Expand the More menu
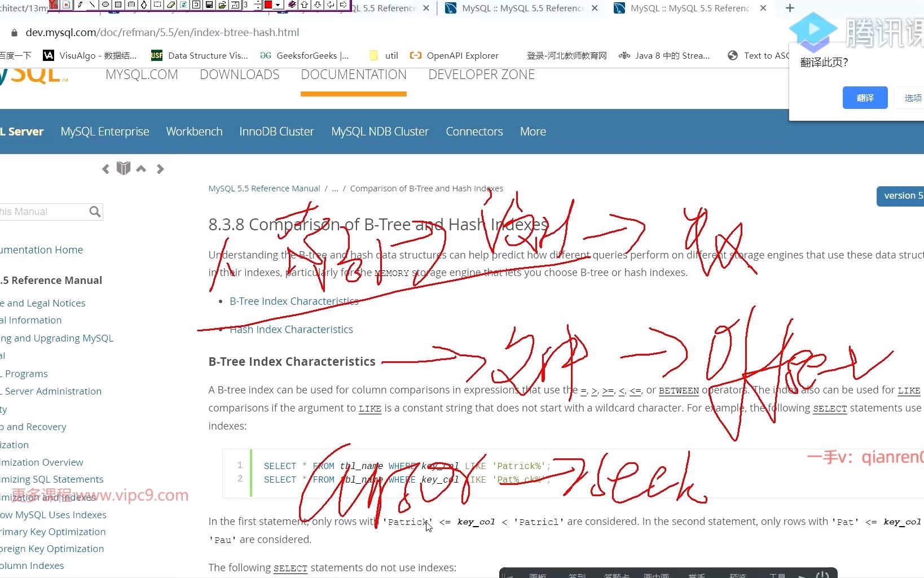 click(x=533, y=132)
